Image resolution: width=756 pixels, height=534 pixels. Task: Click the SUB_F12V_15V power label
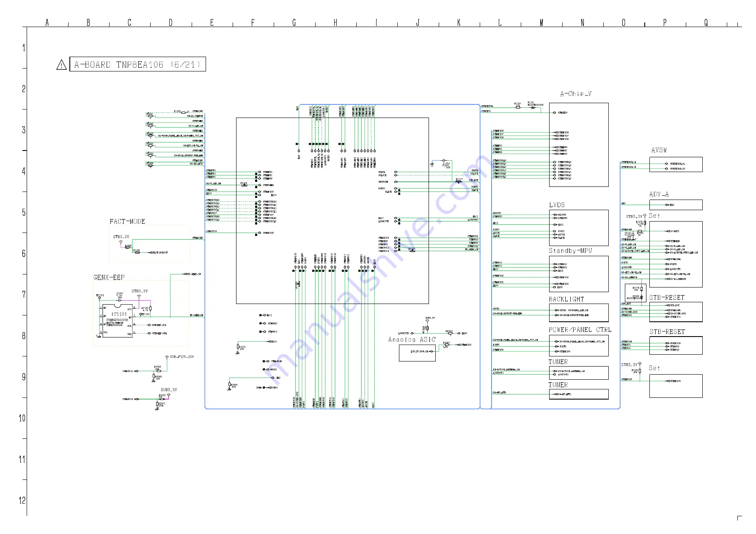[x=182, y=357]
